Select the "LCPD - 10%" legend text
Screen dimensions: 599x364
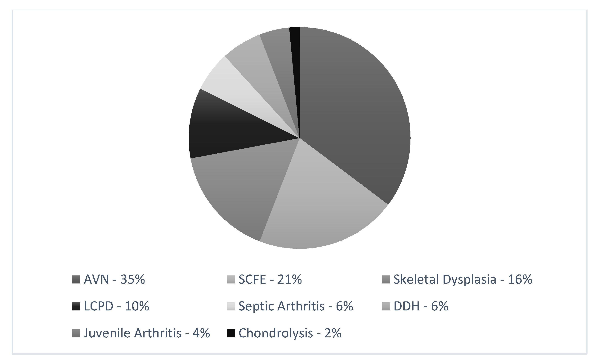[x=116, y=306]
